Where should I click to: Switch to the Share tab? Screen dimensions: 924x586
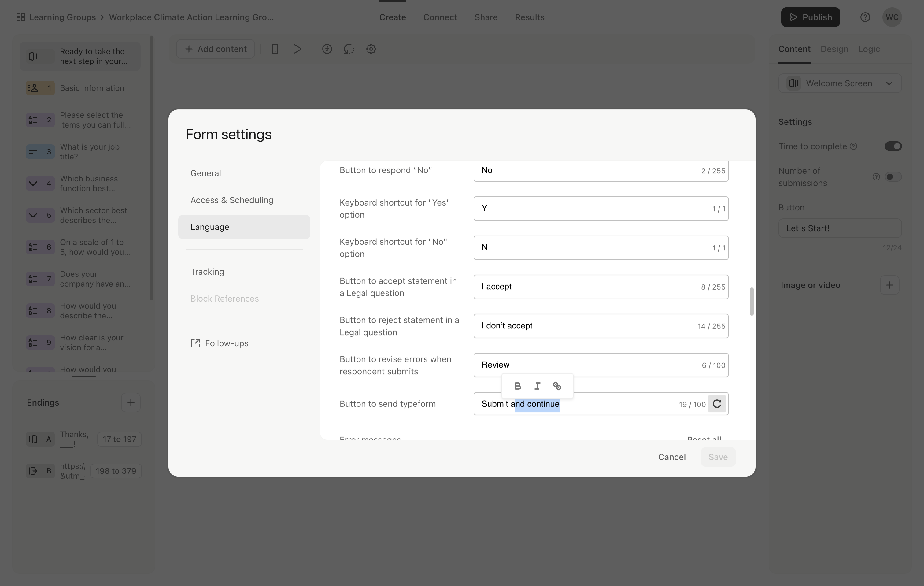(486, 17)
